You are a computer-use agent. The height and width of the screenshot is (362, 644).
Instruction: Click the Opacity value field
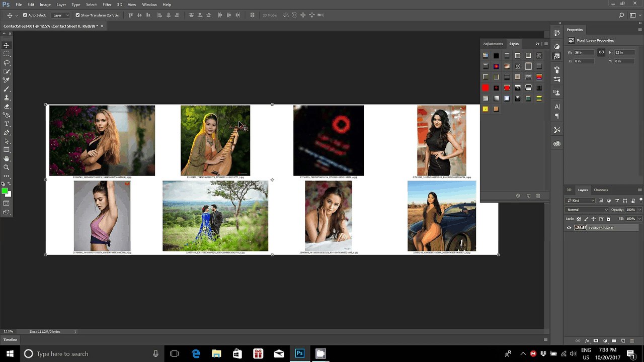(x=631, y=210)
